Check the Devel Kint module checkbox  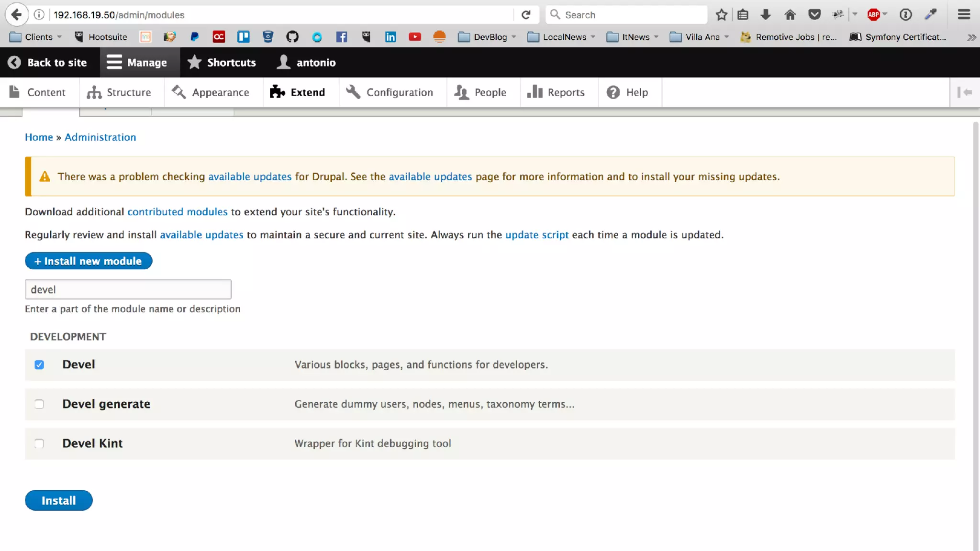[39, 443]
